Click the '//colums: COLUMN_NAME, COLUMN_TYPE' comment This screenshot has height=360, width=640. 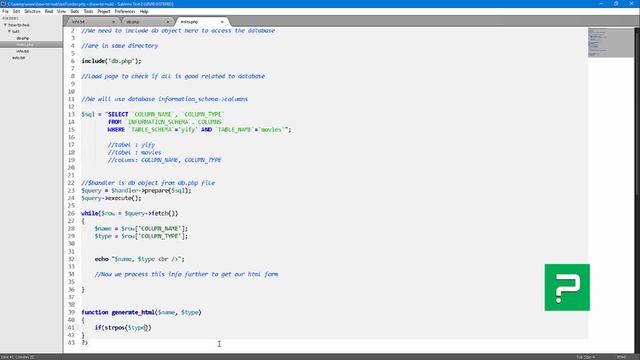[x=164, y=160]
